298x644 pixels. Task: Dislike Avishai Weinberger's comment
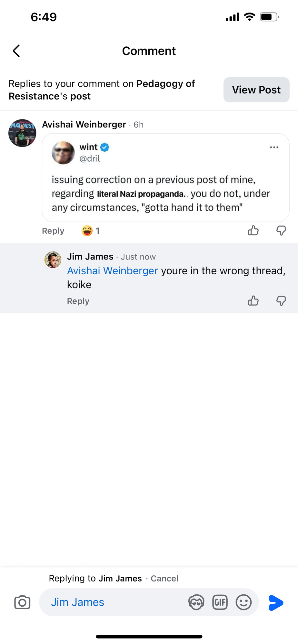coord(281,231)
